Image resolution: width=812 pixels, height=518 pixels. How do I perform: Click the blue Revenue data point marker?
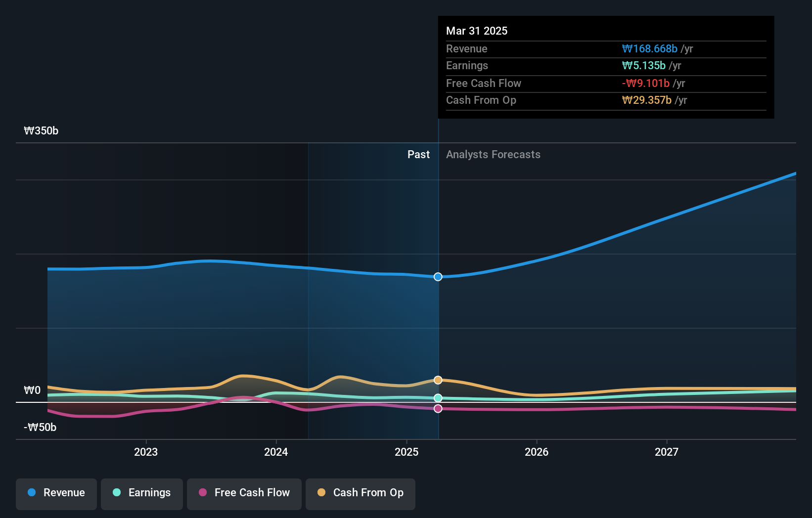[x=438, y=277]
